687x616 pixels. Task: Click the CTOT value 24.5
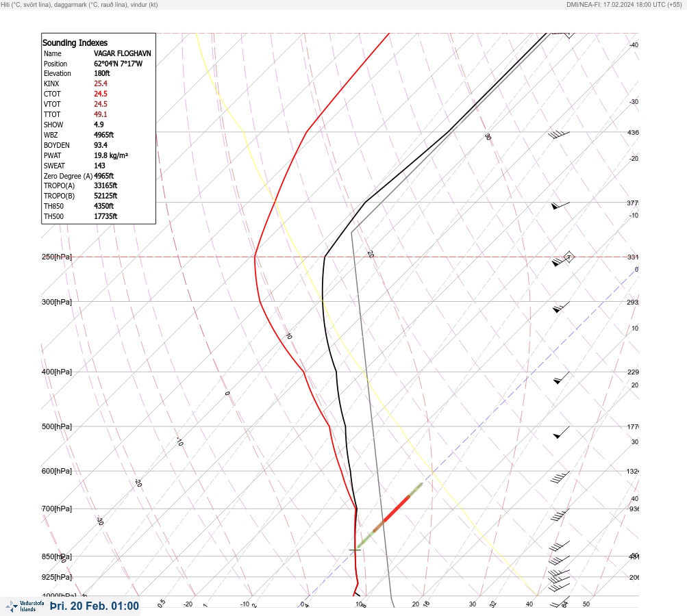coord(100,94)
